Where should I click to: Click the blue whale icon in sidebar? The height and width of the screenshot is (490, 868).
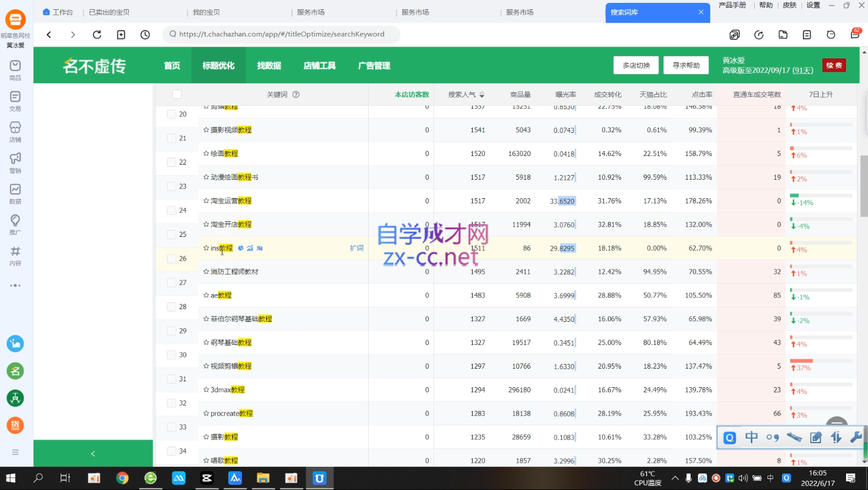click(16, 344)
